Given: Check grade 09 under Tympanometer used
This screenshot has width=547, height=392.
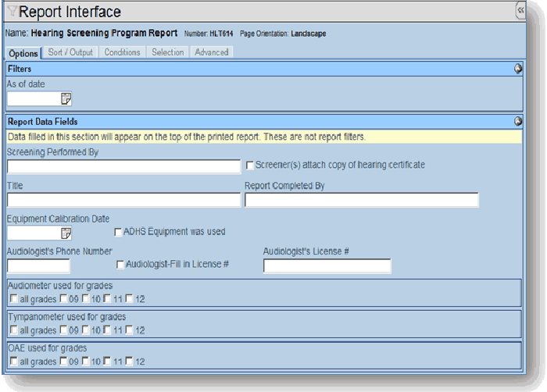Looking at the screenshot, I should pos(63,330).
